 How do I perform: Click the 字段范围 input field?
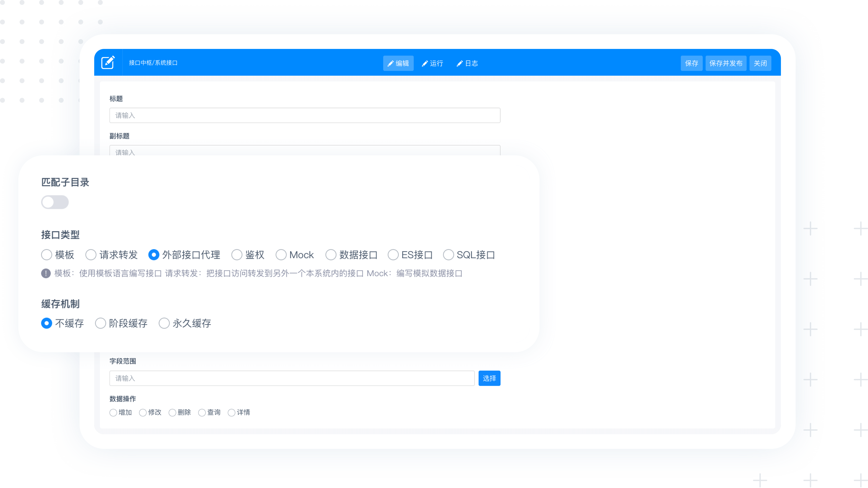click(292, 378)
